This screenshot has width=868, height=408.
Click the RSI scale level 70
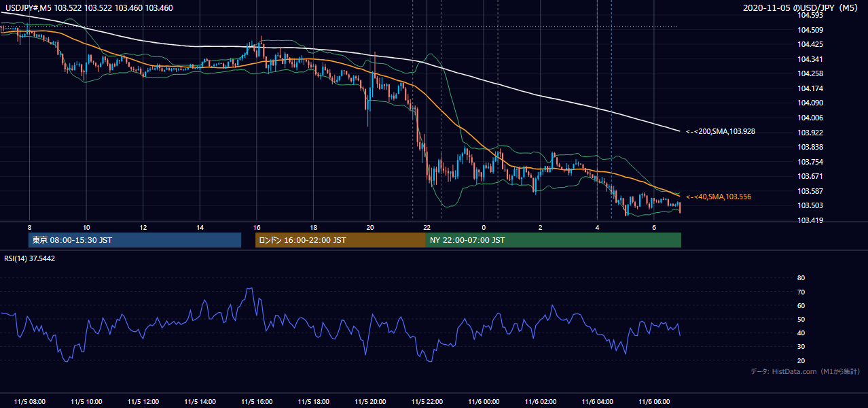801,292
